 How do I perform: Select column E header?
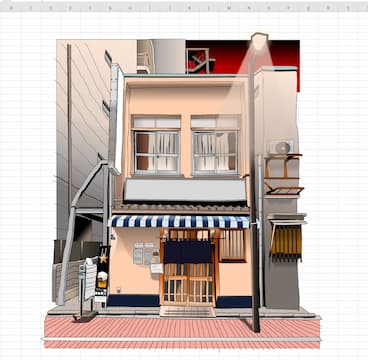click(70, 7)
